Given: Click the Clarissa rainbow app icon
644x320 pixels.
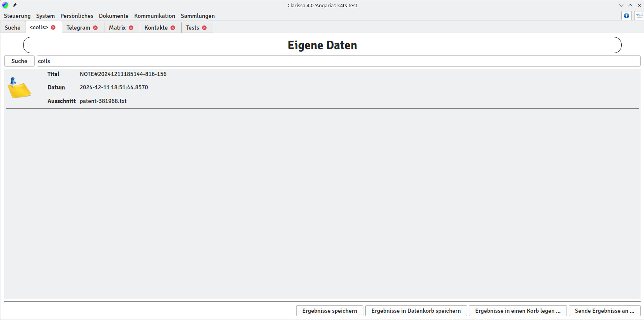Looking at the screenshot, I should [5, 5].
